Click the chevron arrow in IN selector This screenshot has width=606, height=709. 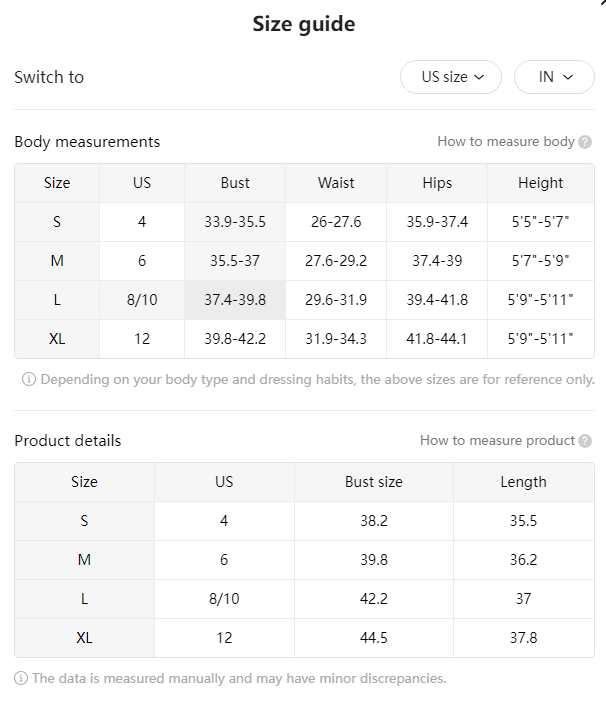(x=568, y=77)
